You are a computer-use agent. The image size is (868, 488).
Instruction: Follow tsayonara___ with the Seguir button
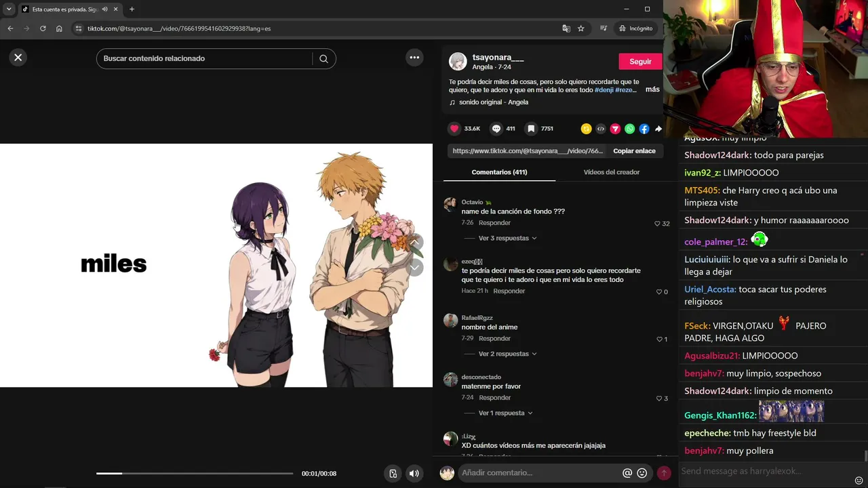[x=640, y=62]
